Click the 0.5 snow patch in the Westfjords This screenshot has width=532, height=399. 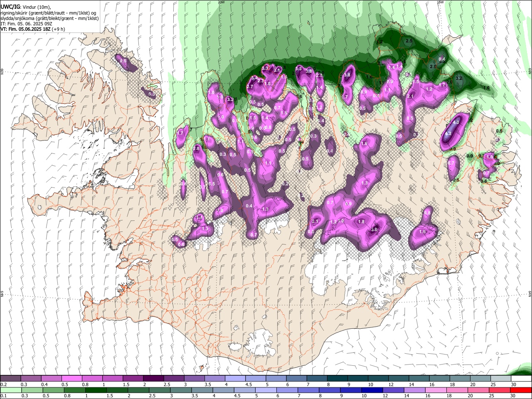click(123, 61)
